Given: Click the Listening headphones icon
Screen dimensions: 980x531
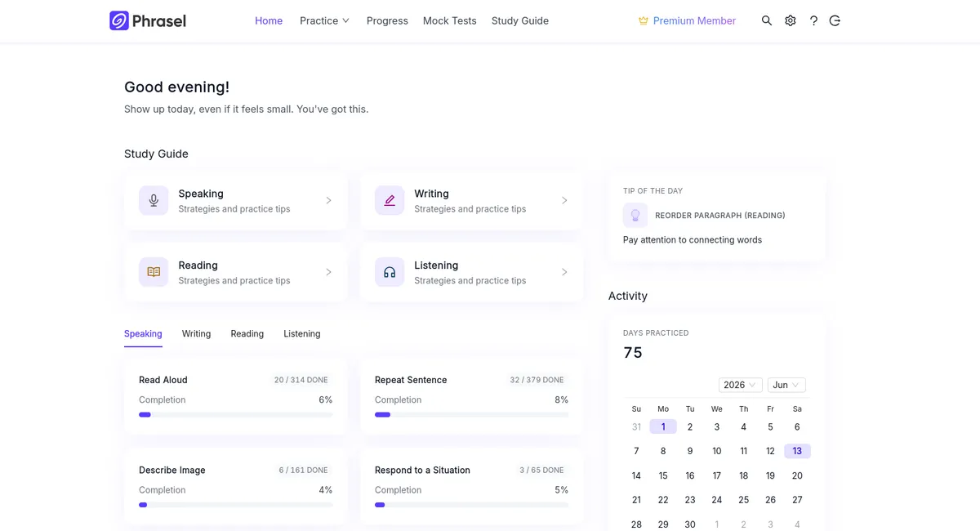Looking at the screenshot, I should [x=390, y=272].
